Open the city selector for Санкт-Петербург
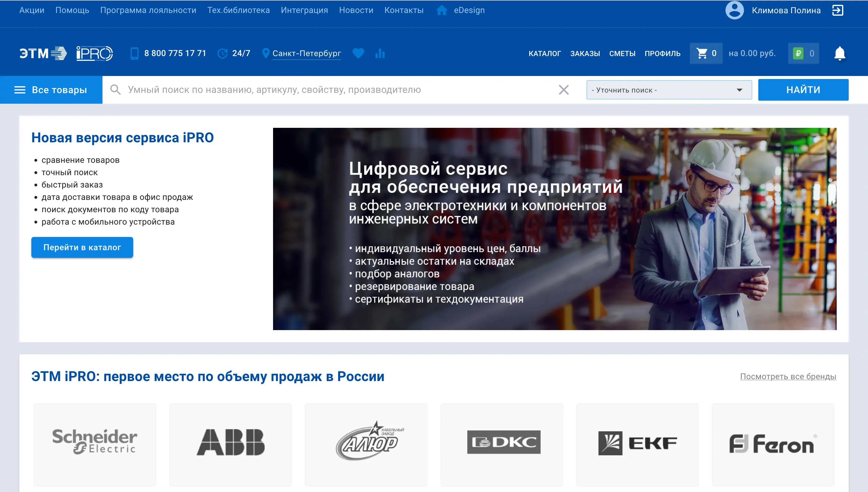The image size is (868, 492). (307, 53)
